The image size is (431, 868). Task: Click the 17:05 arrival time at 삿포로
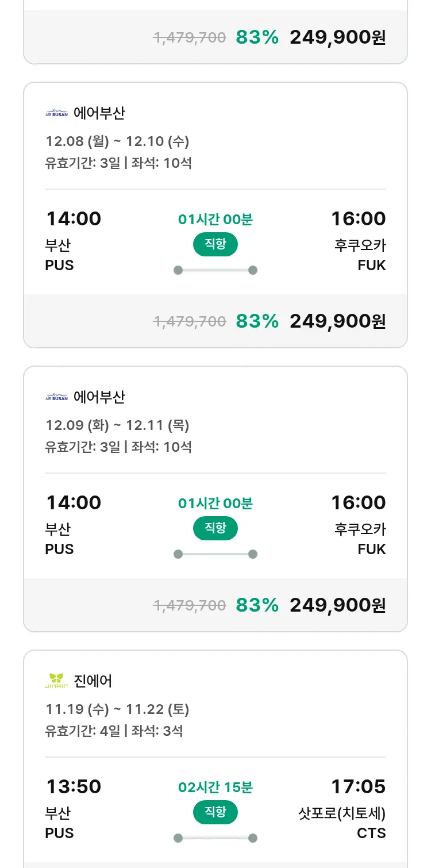[358, 786]
